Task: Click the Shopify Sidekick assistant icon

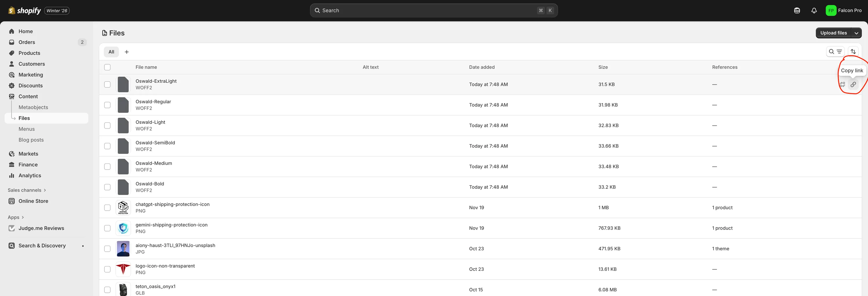Action: pos(797,10)
